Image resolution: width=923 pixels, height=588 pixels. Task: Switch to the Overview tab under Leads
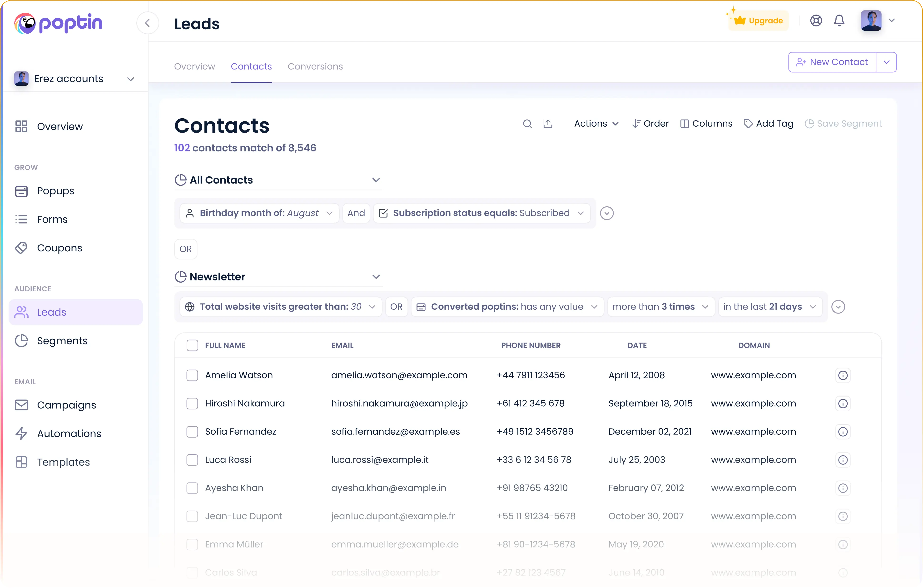point(194,66)
